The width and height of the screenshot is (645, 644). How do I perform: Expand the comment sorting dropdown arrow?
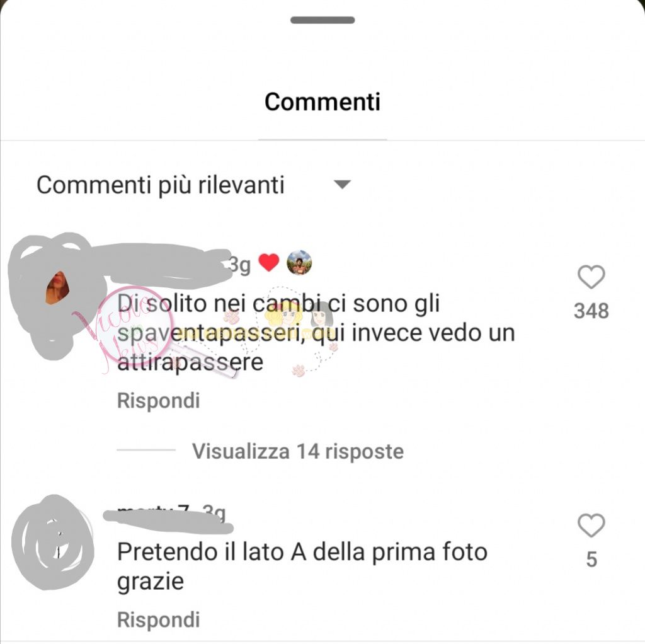pos(342,185)
